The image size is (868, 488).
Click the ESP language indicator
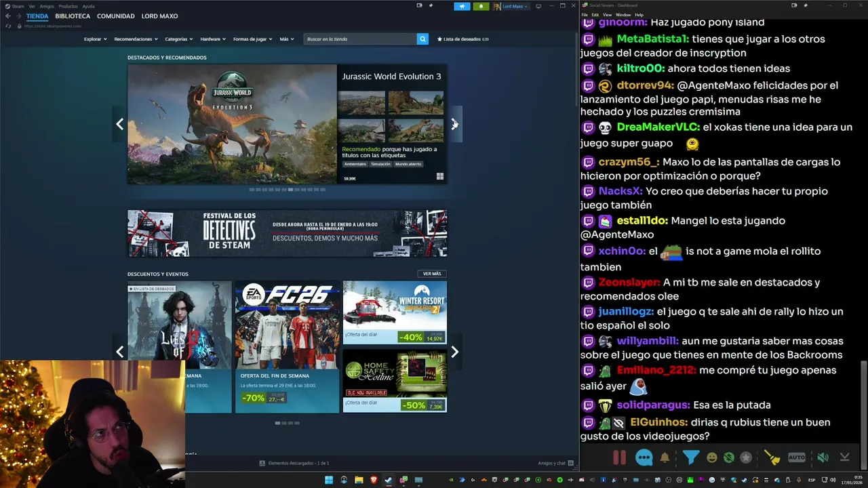pyautogui.click(x=812, y=480)
